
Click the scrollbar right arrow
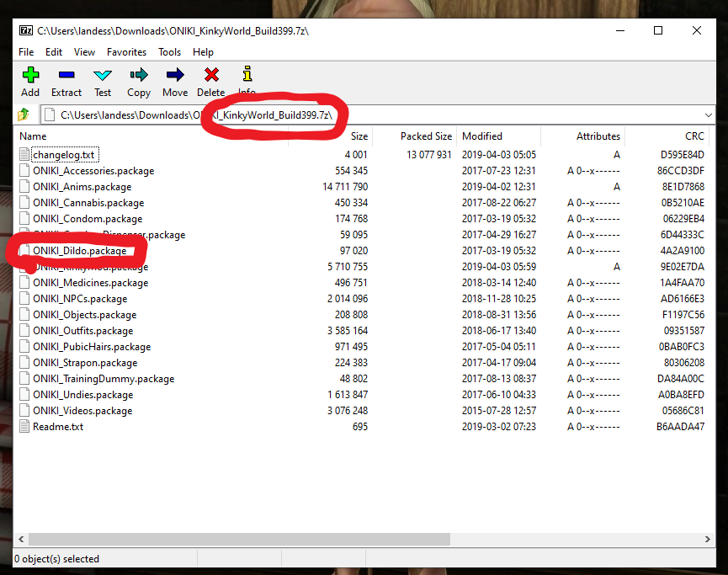707,540
